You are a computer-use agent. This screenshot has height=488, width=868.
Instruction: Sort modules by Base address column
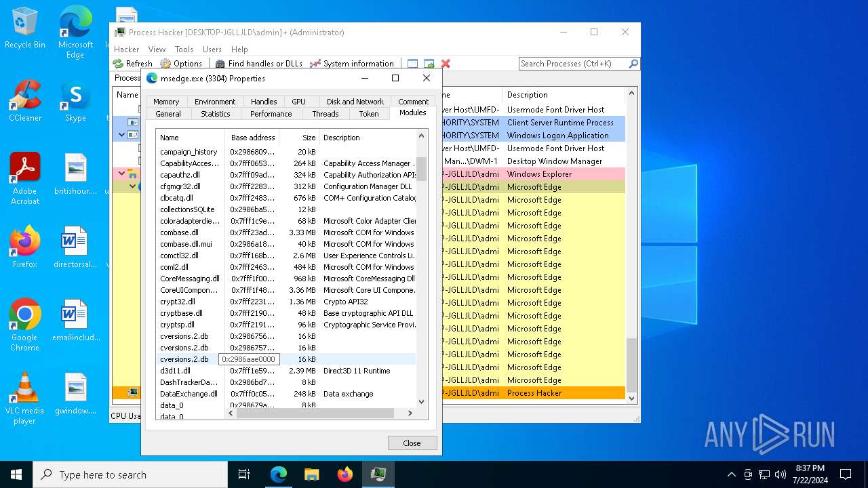click(252, 138)
